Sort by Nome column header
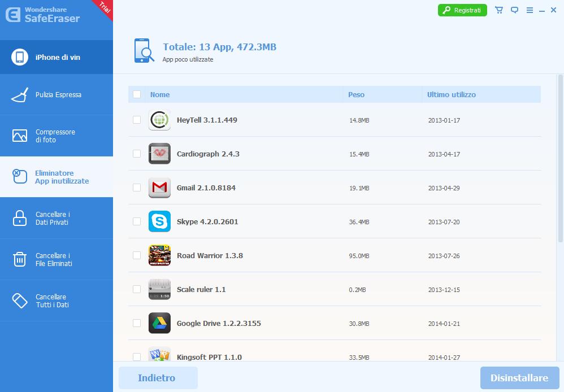Image resolution: width=564 pixels, height=392 pixels. point(160,94)
